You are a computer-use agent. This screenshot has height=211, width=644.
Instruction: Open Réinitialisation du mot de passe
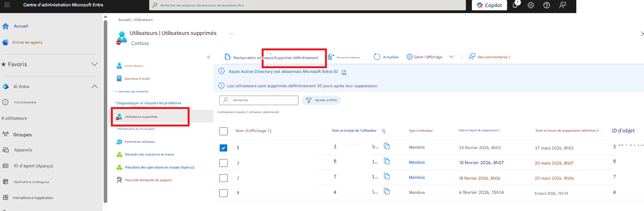(136, 129)
